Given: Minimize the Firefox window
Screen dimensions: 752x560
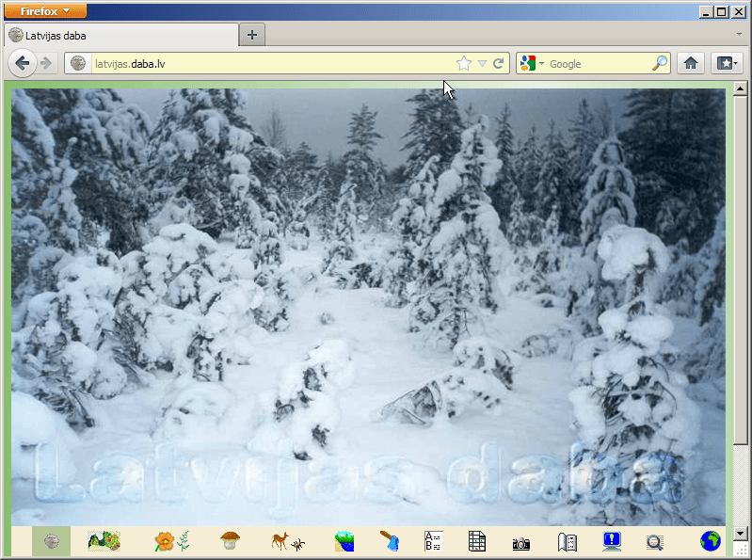Looking at the screenshot, I should click(705, 12).
